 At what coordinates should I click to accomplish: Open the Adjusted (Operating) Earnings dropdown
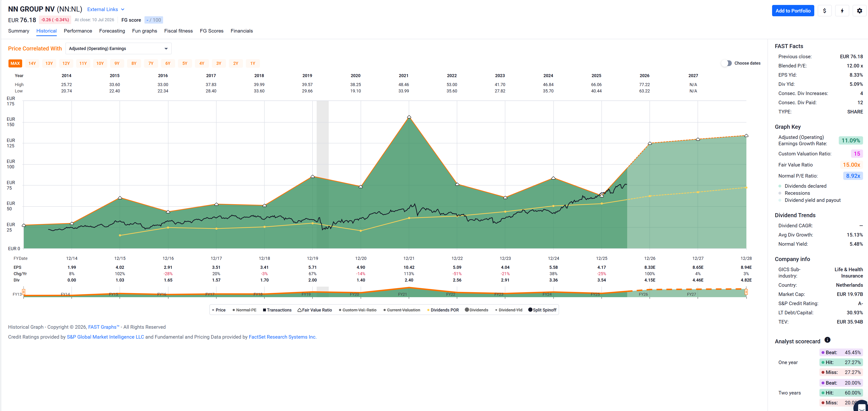118,49
